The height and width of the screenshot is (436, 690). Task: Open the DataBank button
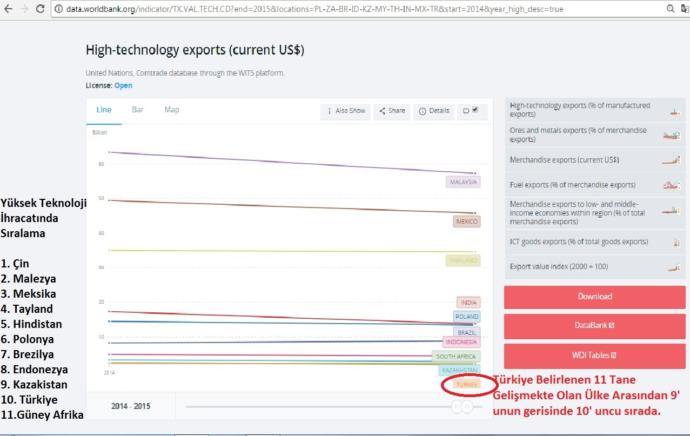pos(595,326)
